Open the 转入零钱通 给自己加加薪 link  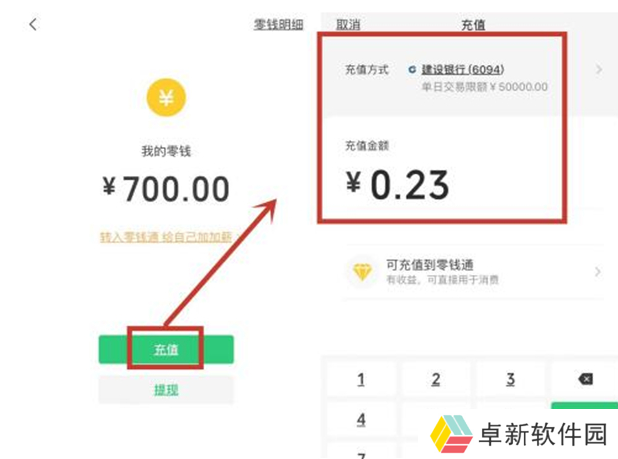(168, 237)
